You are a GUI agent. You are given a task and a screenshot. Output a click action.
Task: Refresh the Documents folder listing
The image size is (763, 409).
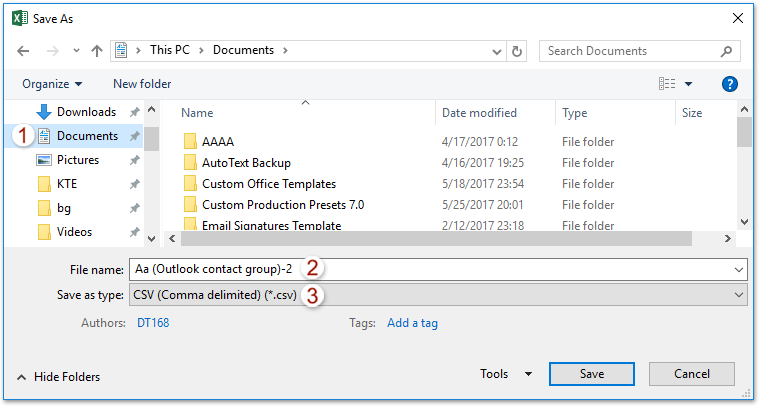click(517, 51)
